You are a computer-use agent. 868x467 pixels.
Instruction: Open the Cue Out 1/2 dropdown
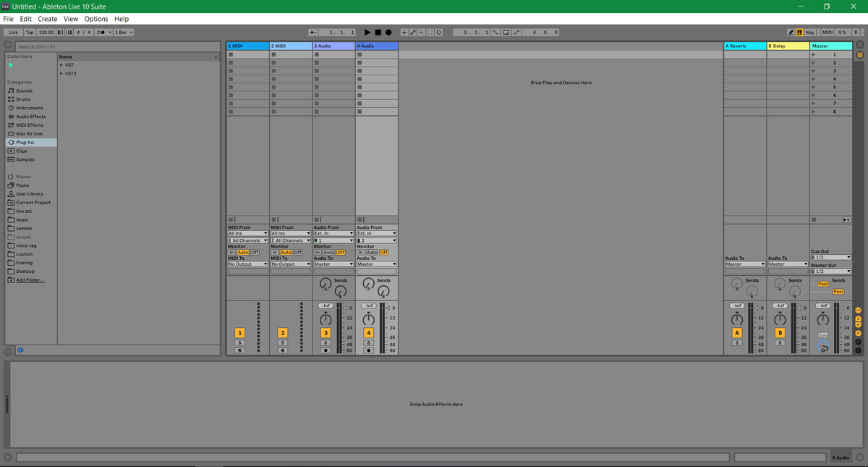pos(830,257)
